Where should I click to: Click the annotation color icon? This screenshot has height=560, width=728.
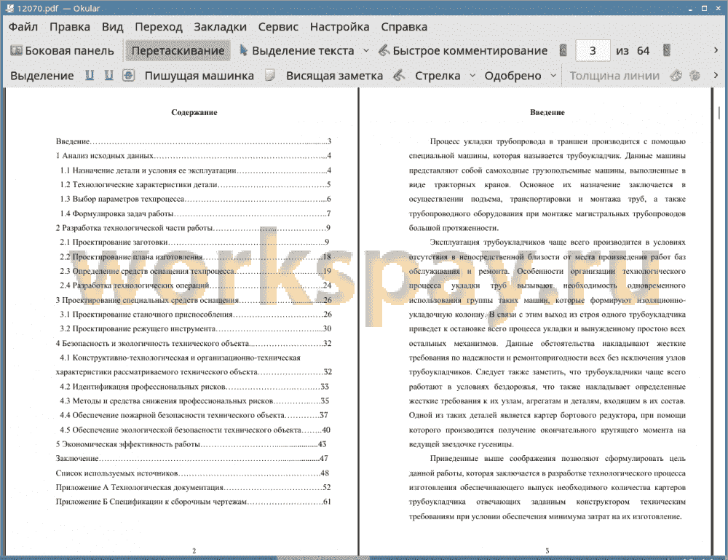tap(676, 75)
